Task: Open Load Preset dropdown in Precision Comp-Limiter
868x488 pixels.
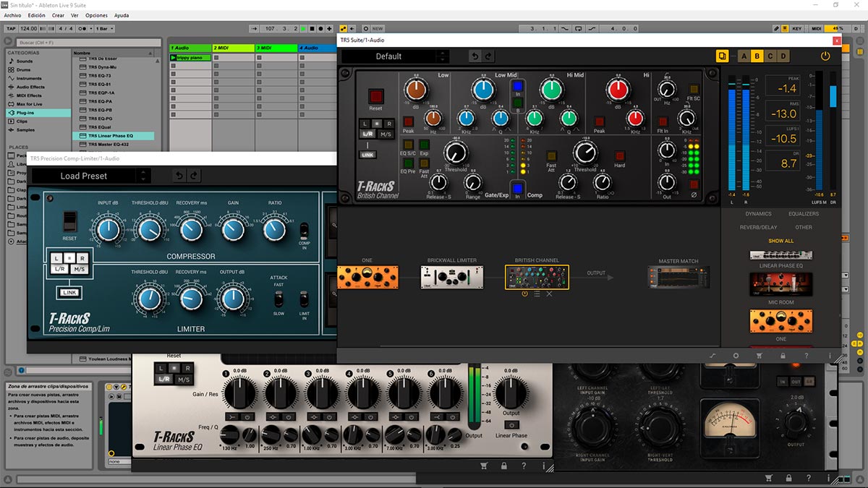Action: pyautogui.click(x=84, y=176)
